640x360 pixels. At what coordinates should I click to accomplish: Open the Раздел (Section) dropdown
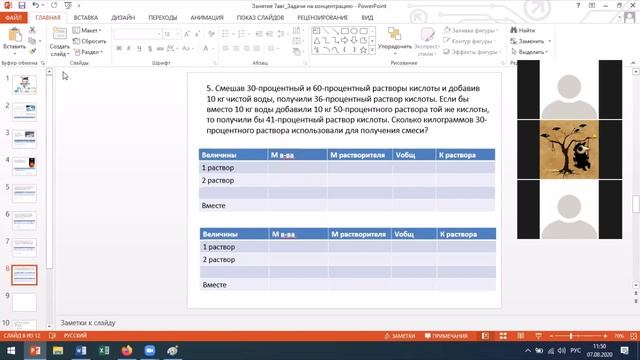tap(89, 52)
